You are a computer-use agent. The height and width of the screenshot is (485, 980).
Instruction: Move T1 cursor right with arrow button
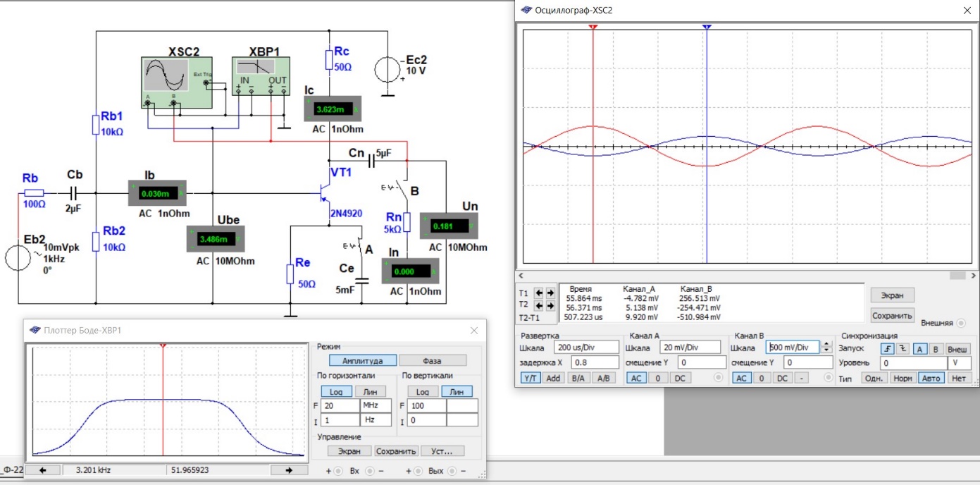(550, 293)
